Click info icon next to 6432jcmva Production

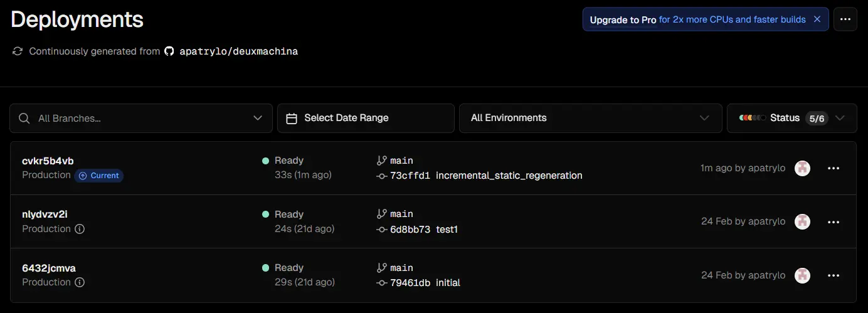[80, 282]
